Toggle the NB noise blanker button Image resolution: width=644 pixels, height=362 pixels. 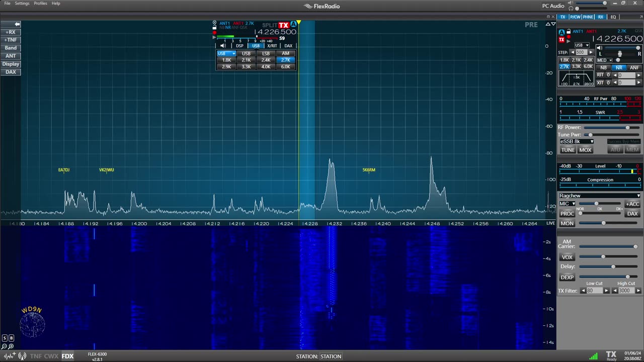point(604,67)
